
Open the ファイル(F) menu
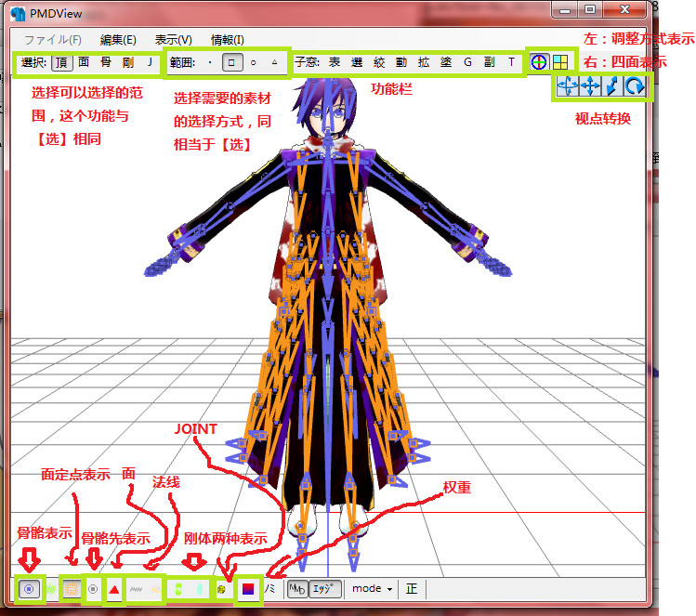52,40
